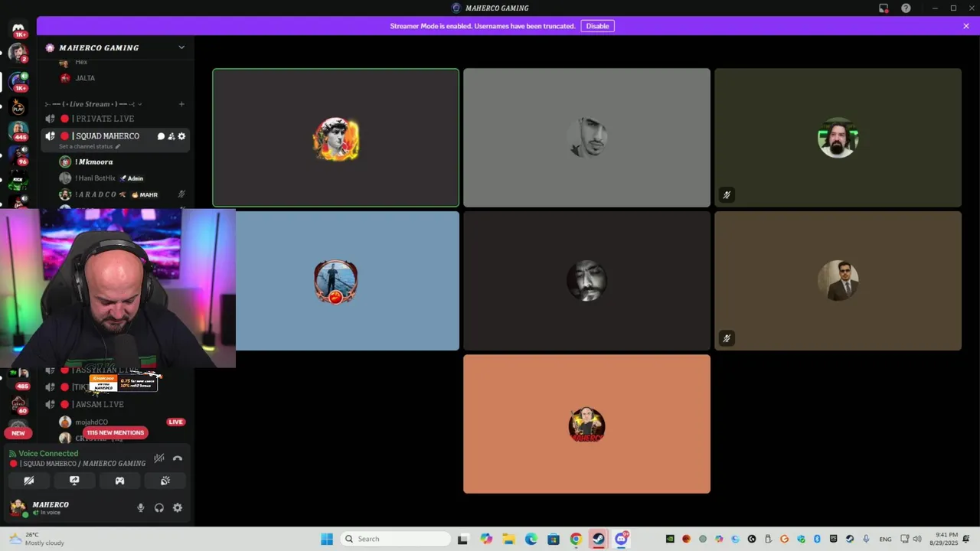This screenshot has width=980, height=551.
Task: Select participant tile with suited man avatar
Action: pyautogui.click(x=838, y=281)
